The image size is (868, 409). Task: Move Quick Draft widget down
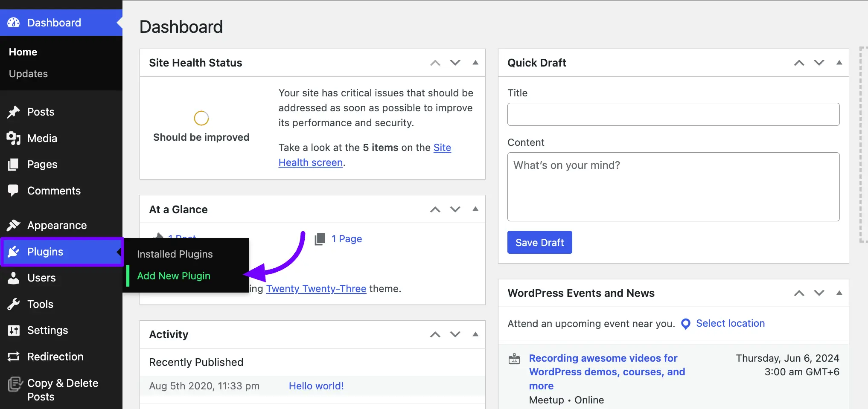tap(819, 63)
